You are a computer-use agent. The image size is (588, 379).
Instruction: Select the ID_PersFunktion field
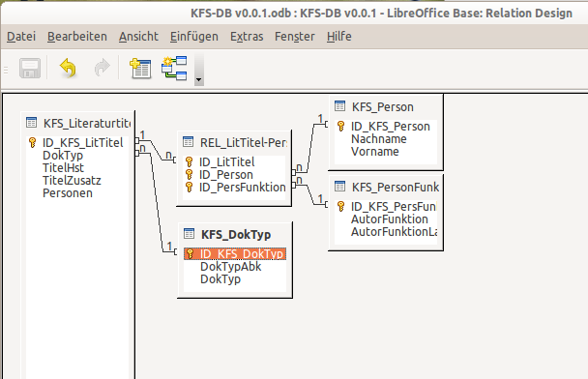[242, 187]
